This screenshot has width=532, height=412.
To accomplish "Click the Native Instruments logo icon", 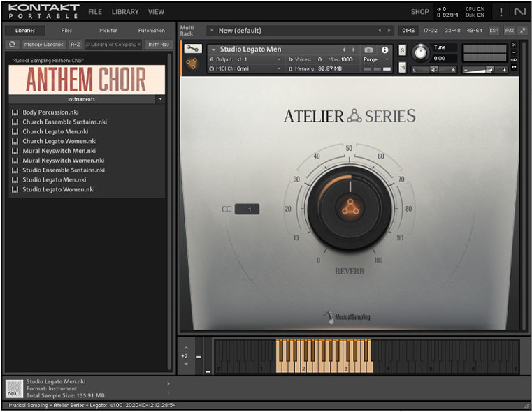I will [x=519, y=12].
